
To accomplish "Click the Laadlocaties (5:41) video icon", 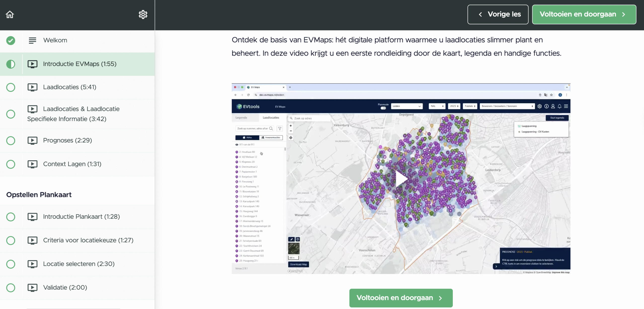I will [x=32, y=87].
